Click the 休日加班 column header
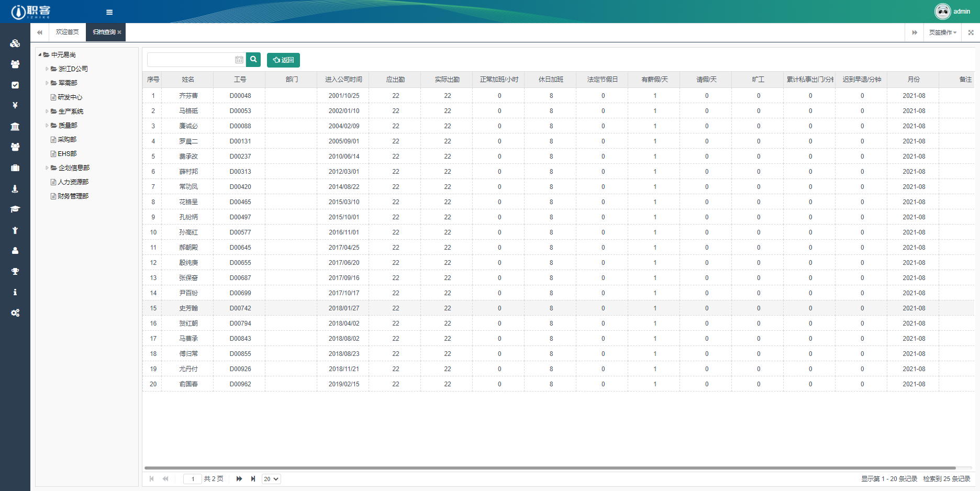The image size is (980, 491). point(551,80)
